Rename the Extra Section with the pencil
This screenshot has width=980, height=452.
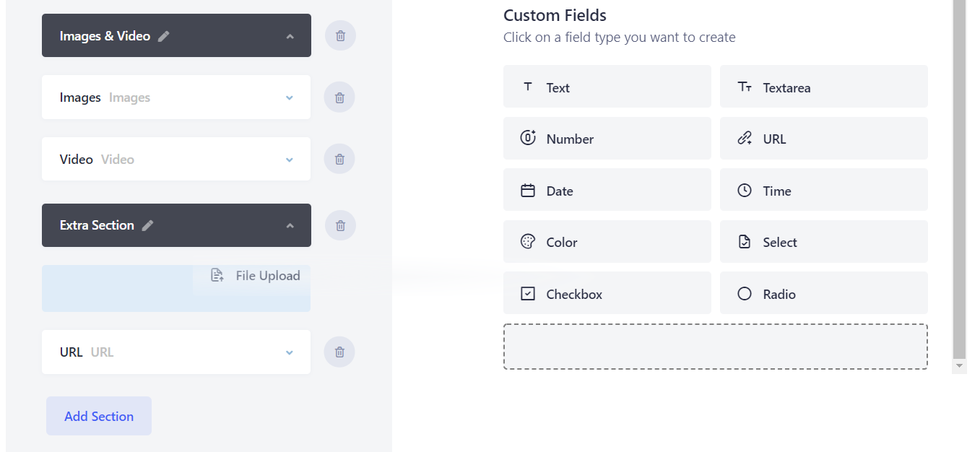(147, 225)
